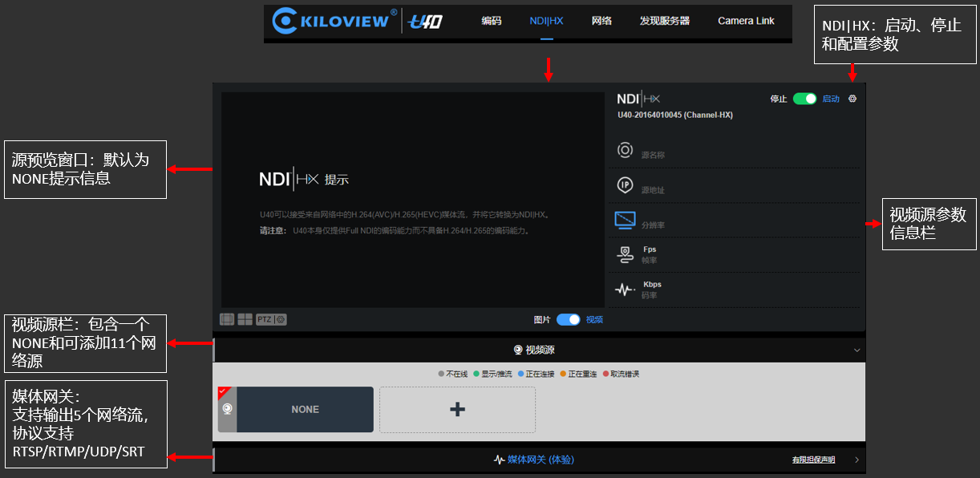Open the 发现服务器 tab
Image resolution: width=980 pixels, height=478 pixels.
click(x=665, y=21)
